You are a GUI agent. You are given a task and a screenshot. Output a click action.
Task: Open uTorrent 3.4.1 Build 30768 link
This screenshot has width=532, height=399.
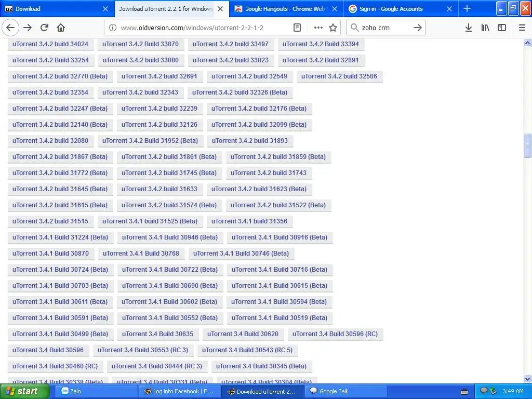141,254
